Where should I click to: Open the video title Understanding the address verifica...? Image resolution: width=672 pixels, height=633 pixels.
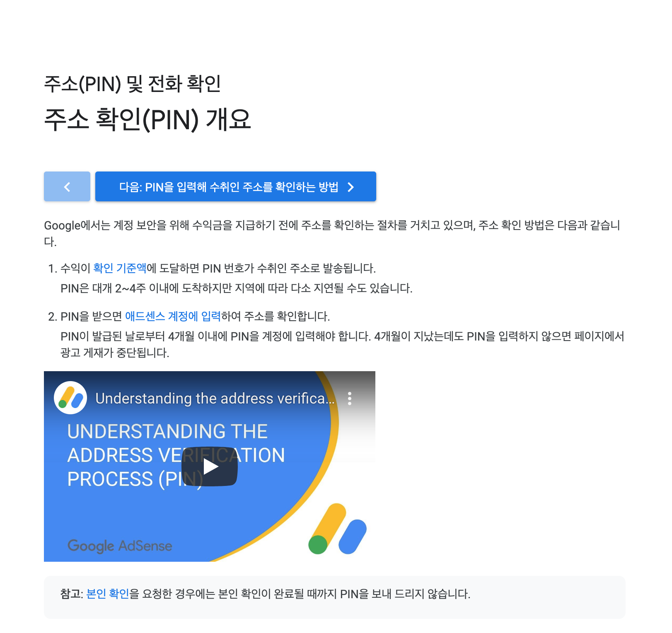[215, 398]
